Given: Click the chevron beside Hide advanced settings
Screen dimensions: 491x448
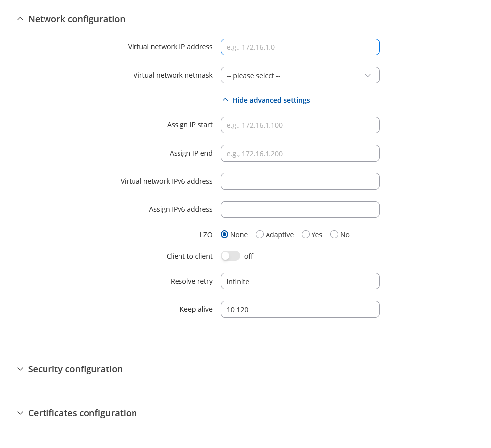Looking at the screenshot, I should tap(225, 100).
